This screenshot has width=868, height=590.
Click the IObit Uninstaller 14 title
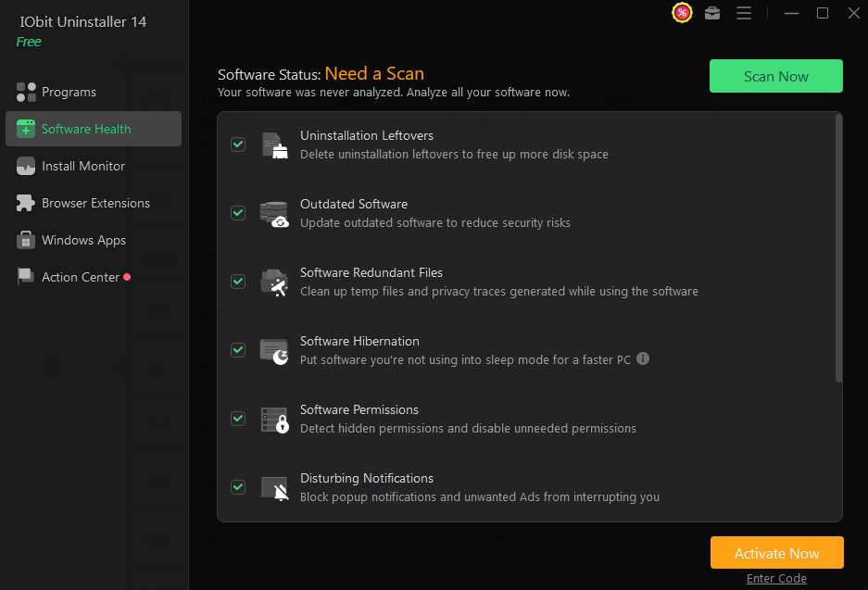click(x=83, y=21)
